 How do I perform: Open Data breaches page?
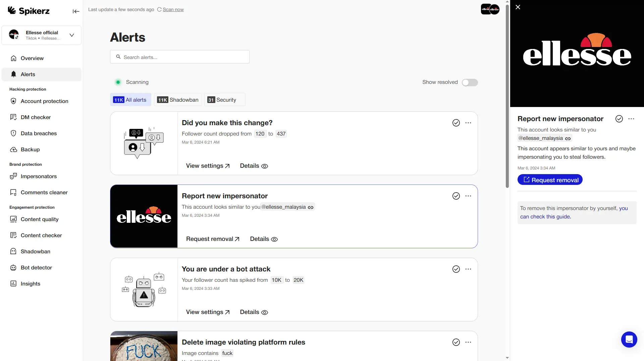[42, 134]
